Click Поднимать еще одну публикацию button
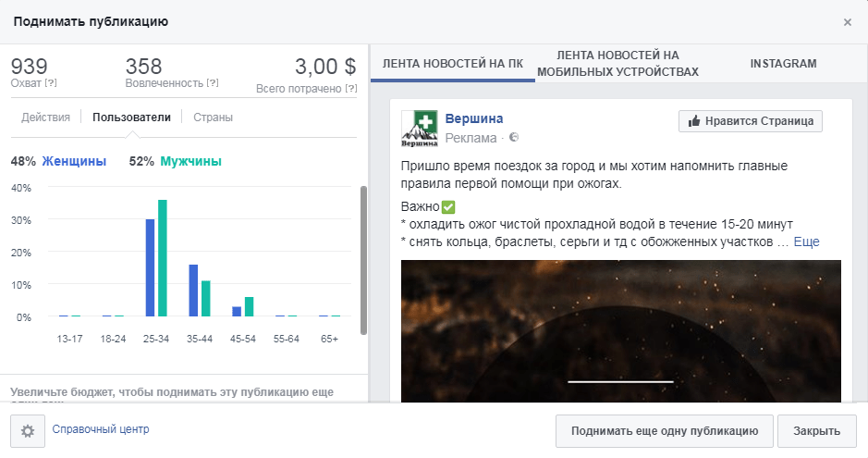Viewport: 868px width, 458px height. pos(665,431)
